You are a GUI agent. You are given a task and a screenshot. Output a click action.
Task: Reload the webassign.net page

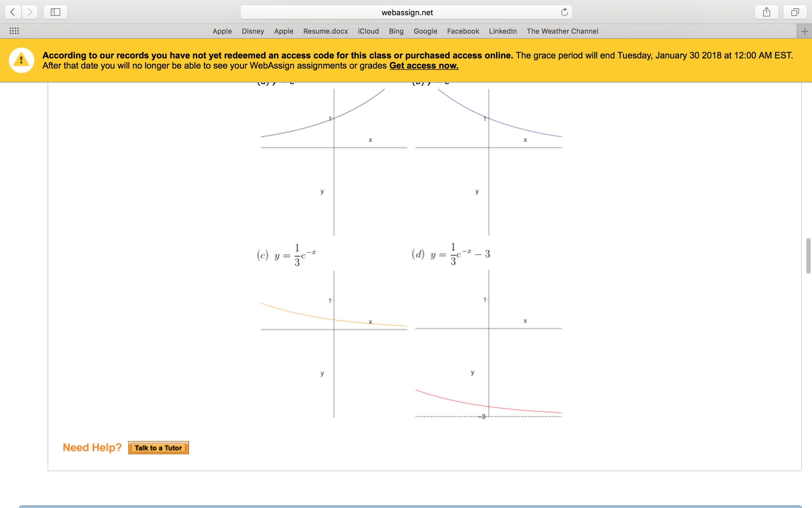coord(564,12)
